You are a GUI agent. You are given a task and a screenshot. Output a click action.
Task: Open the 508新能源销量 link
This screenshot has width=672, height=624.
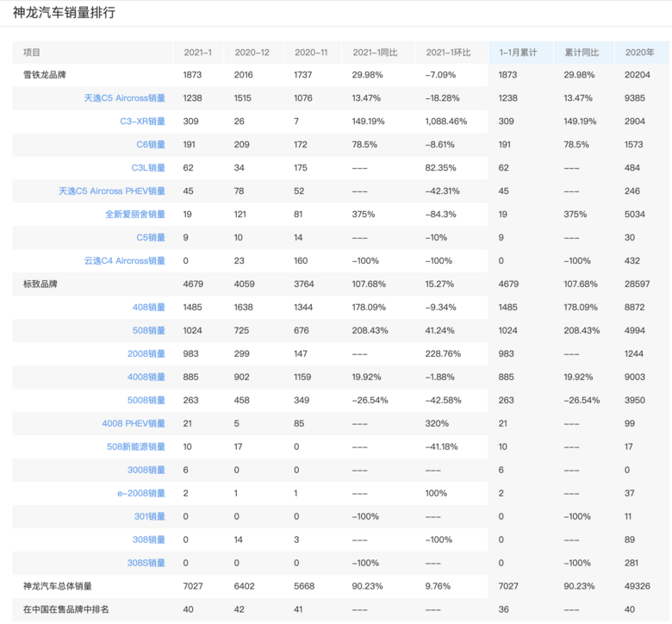136,446
